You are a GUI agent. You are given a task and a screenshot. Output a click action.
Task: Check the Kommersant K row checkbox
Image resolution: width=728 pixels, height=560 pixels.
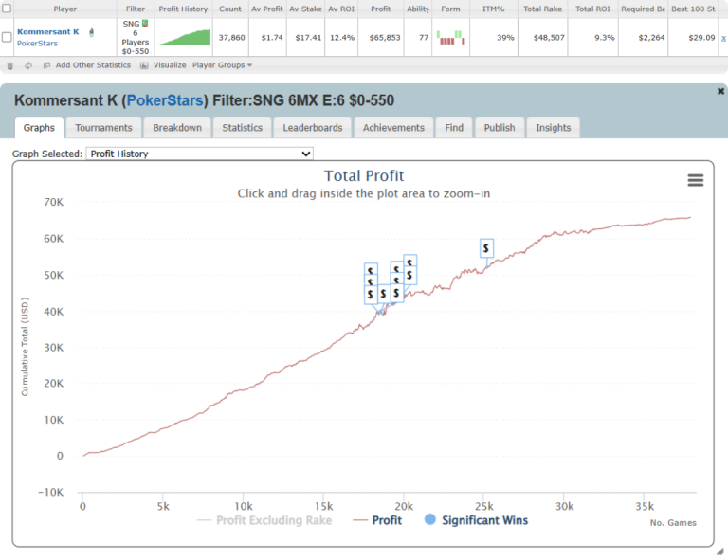pos(8,37)
